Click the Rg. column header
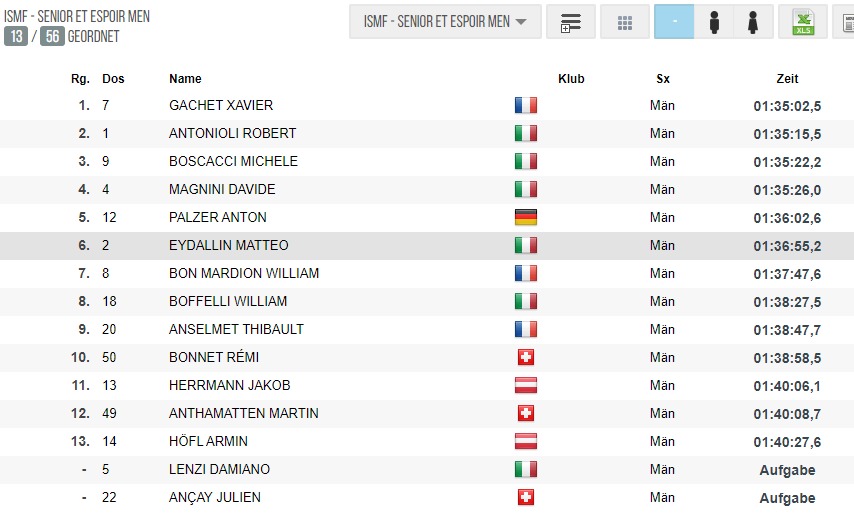 tap(80, 78)
